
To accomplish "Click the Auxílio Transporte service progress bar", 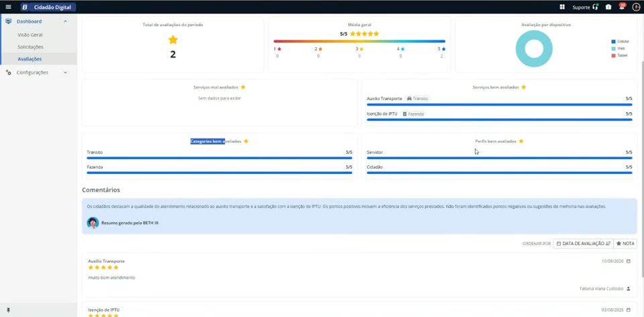I will pos(499,104).
